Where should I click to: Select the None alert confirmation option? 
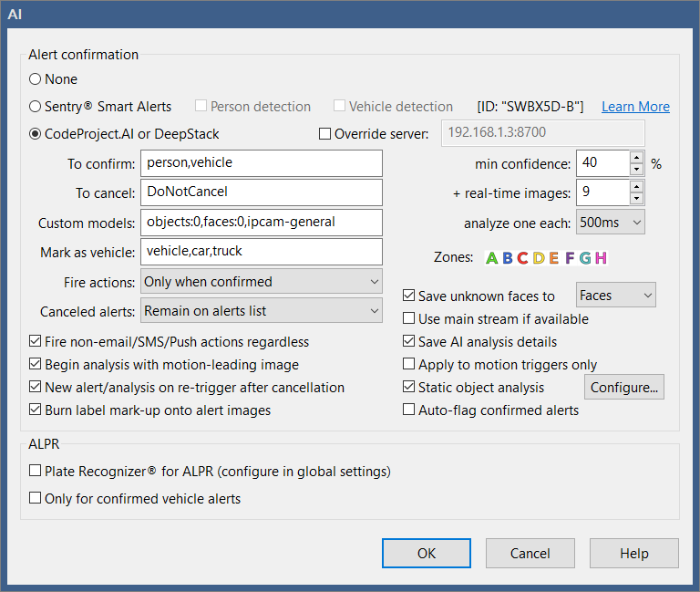click(x=36, y=79)
